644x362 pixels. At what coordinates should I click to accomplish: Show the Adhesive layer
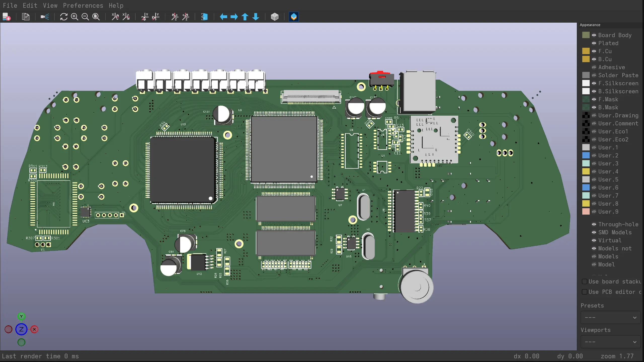tap(594, 67)
